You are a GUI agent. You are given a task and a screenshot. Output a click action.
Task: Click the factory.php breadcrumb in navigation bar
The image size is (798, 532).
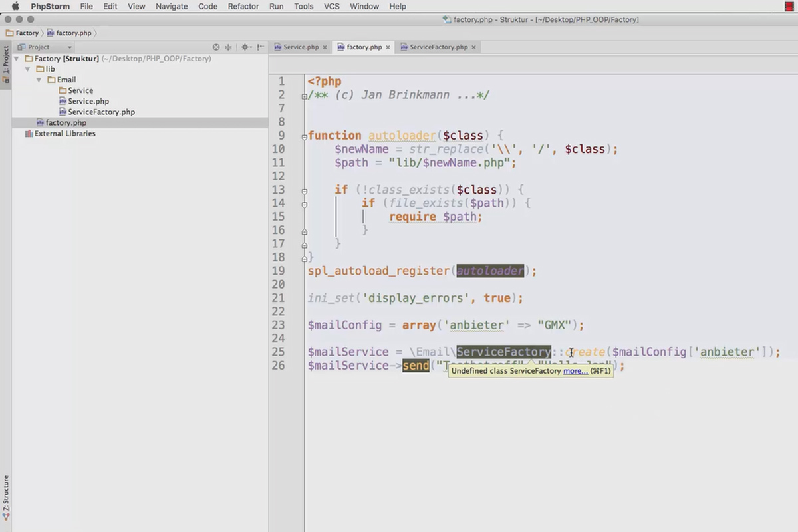pos(68,33)
